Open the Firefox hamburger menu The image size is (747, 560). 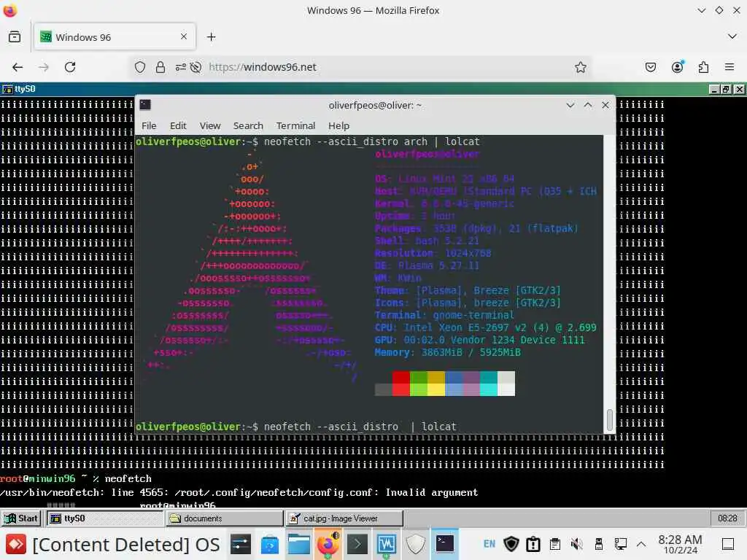729,67
